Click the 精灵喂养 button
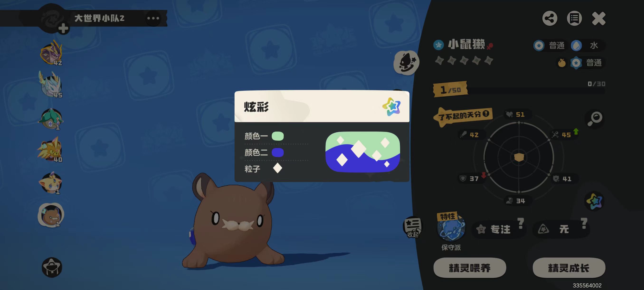Screen dimensions: 644x290 click(x=470, y=268)
